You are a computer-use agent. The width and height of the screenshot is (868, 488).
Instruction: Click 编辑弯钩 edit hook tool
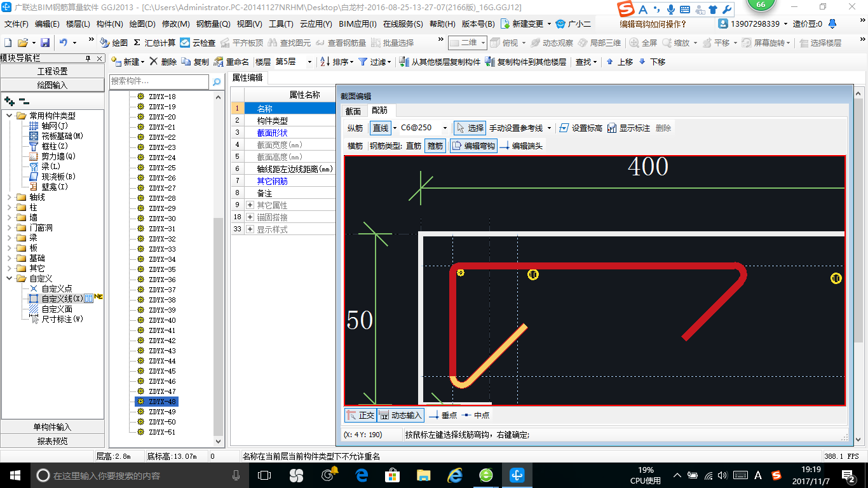point(473,146)
